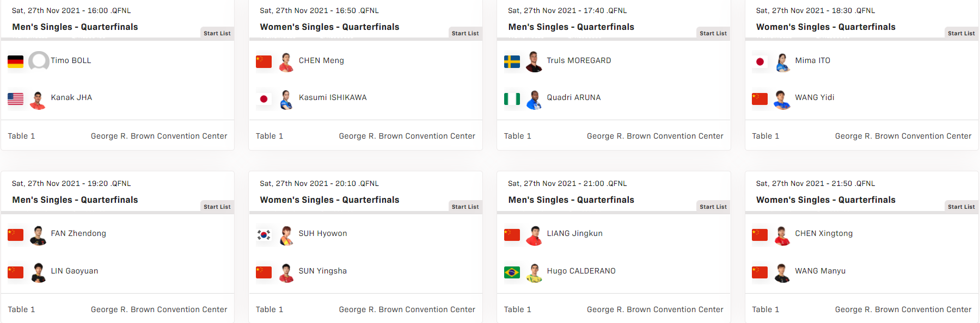Viewport: 980px width, 323px height.
Task: Click the Swedish flag beside Truls MOREGARD
Action: point(512,62)
